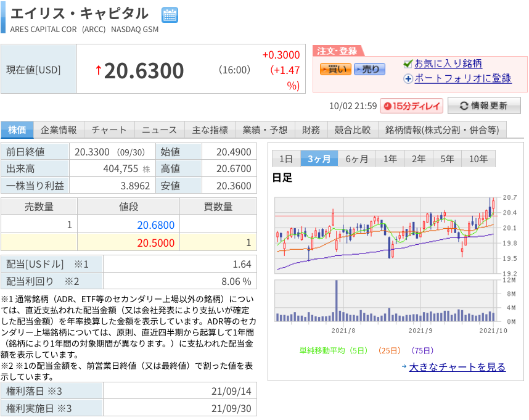Click the bid price 20.5000
The image size is (529, 420).
pos(156,243)
